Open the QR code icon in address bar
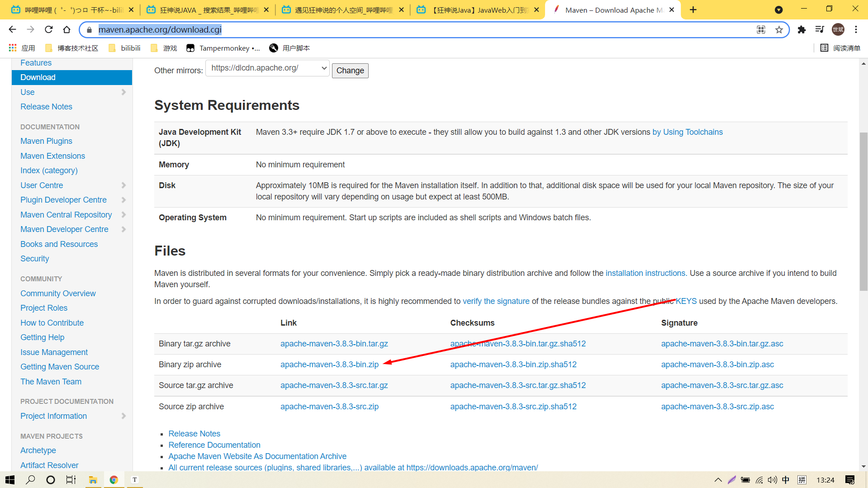Image resolution: width=868 pixels, height=488 pixels. pos(761,29)
